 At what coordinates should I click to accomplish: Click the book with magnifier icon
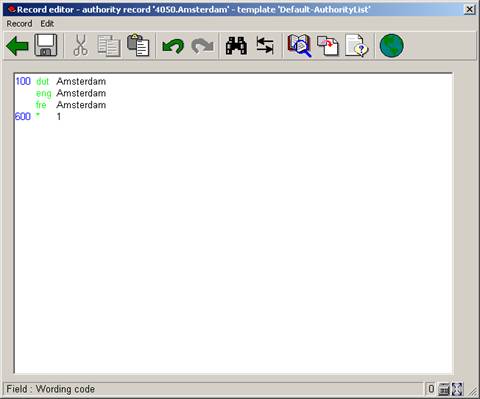tap(299, 46)
